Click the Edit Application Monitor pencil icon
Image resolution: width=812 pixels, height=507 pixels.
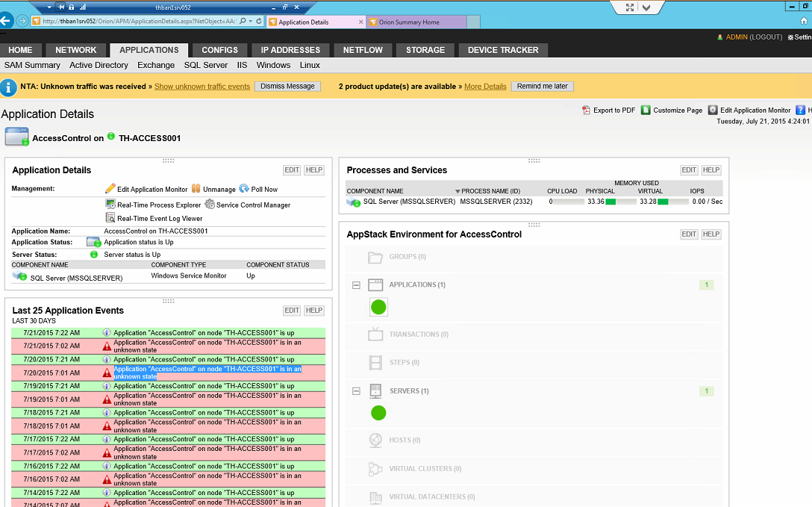click(x=110, y=188)
